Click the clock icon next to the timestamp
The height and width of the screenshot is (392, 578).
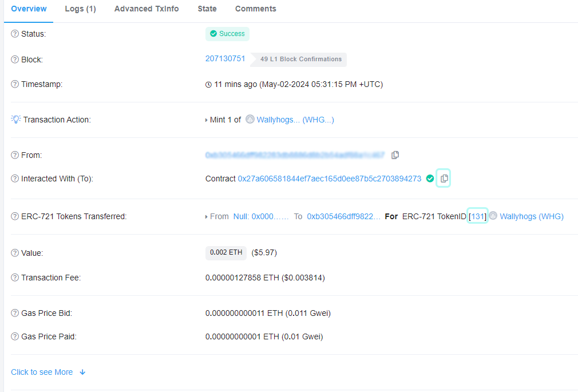click(208, 84)
